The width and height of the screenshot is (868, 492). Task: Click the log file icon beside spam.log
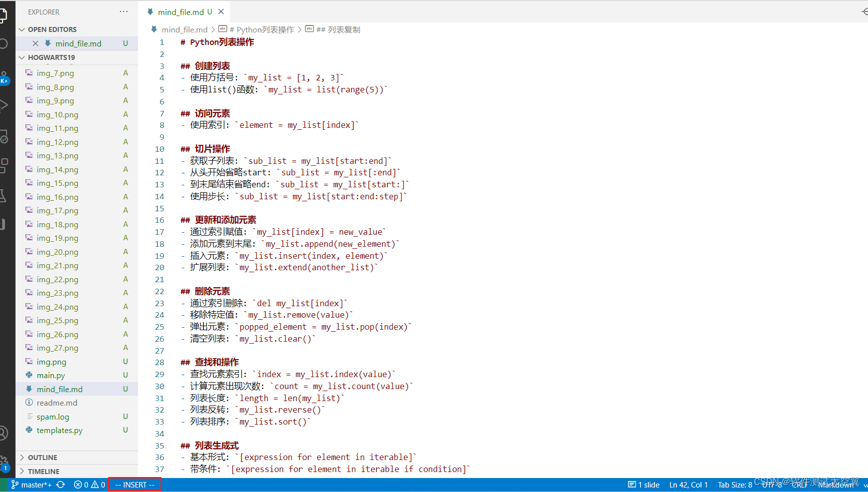pos(30,417)
